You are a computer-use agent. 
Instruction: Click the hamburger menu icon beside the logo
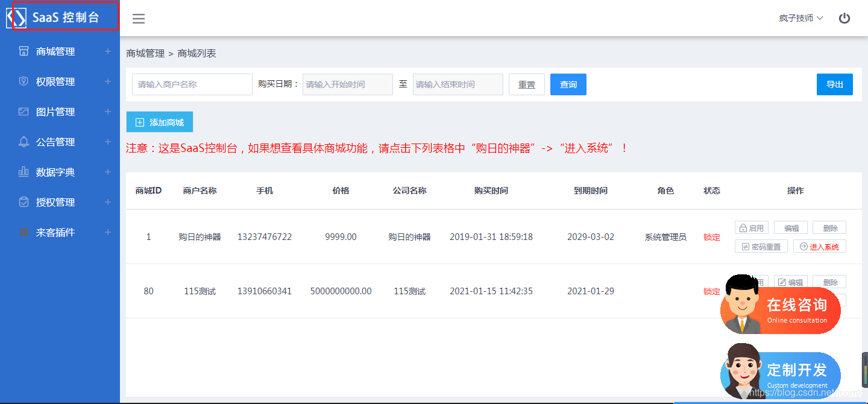point(139,18)
